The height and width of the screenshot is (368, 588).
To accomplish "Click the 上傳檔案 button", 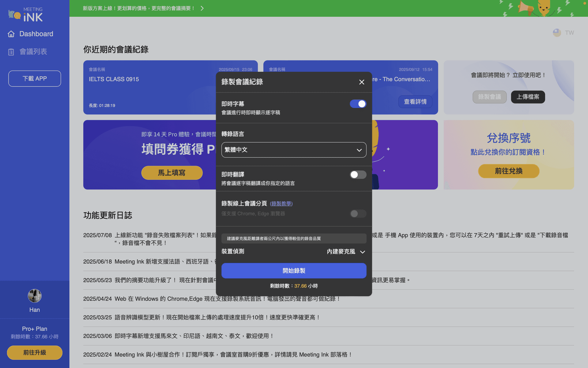I will pyautogui.click(x=528, y=97).
